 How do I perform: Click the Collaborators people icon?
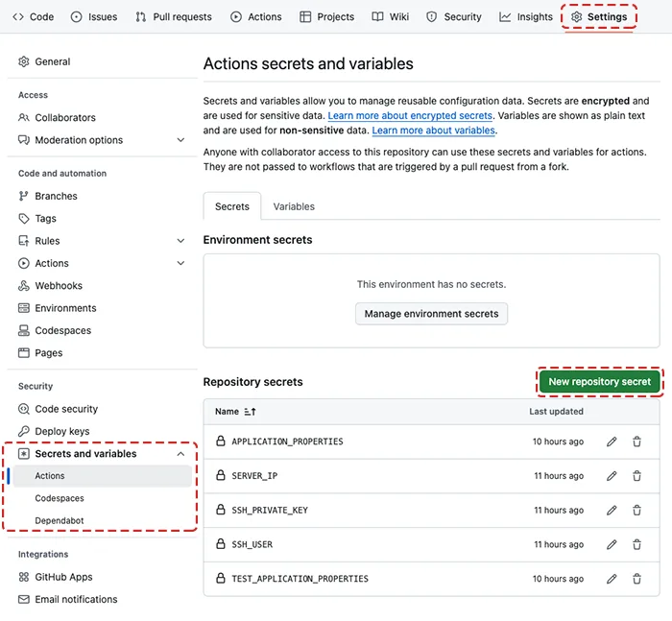pyautogui.click(x=24, y=117)
